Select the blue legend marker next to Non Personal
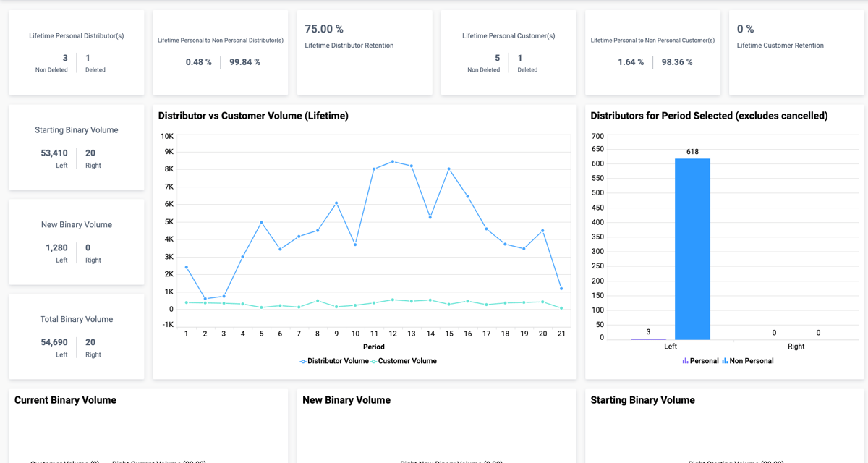 coord(724,360)
